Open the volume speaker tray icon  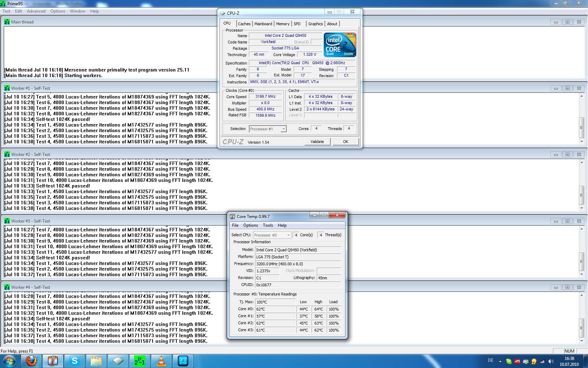[x=551, y=361]
